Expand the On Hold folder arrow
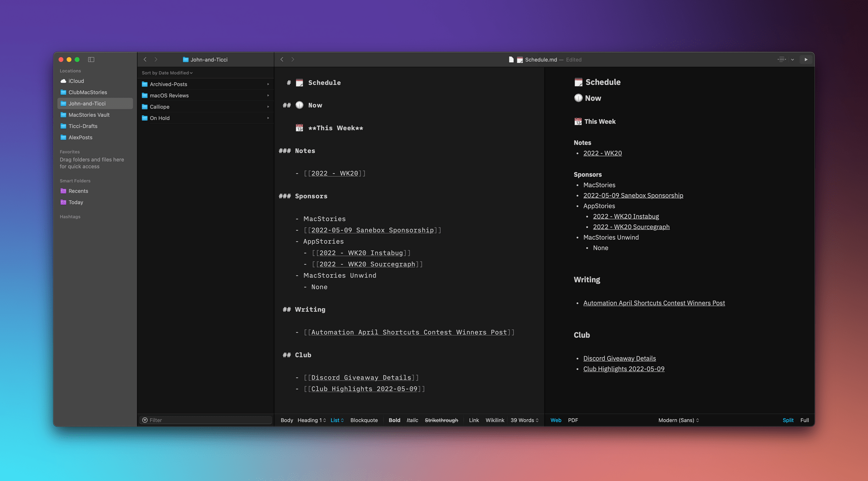 pyautogui.click(x=268, y=118)
